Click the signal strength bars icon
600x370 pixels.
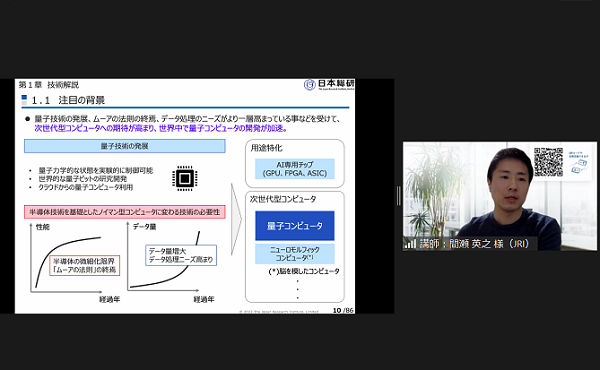(x=411, y=244)
